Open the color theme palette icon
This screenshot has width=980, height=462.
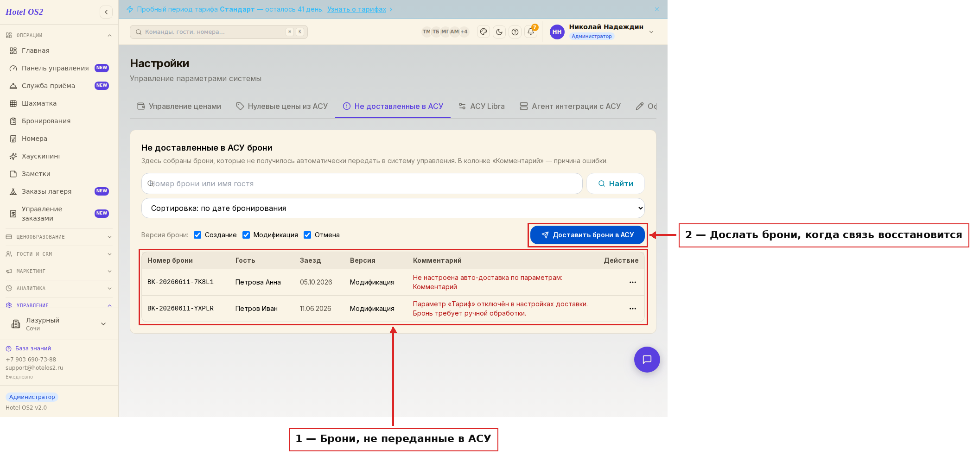[484, 32]
